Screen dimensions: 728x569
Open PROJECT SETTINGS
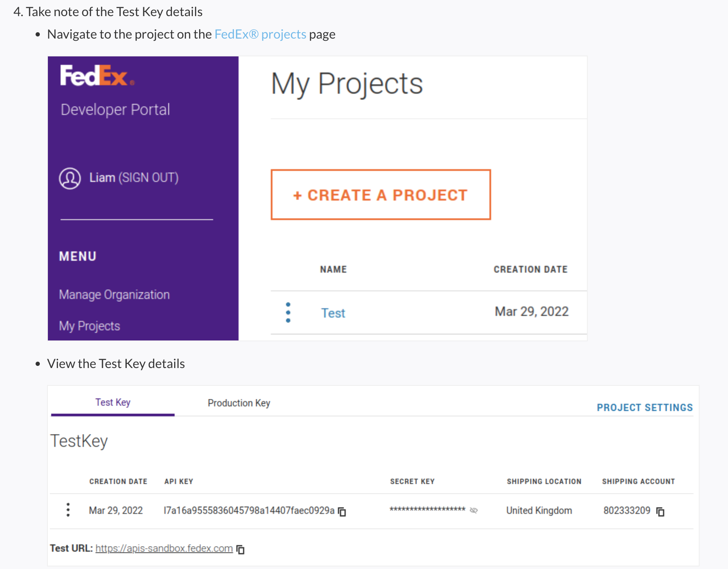[x=644, y=407]
